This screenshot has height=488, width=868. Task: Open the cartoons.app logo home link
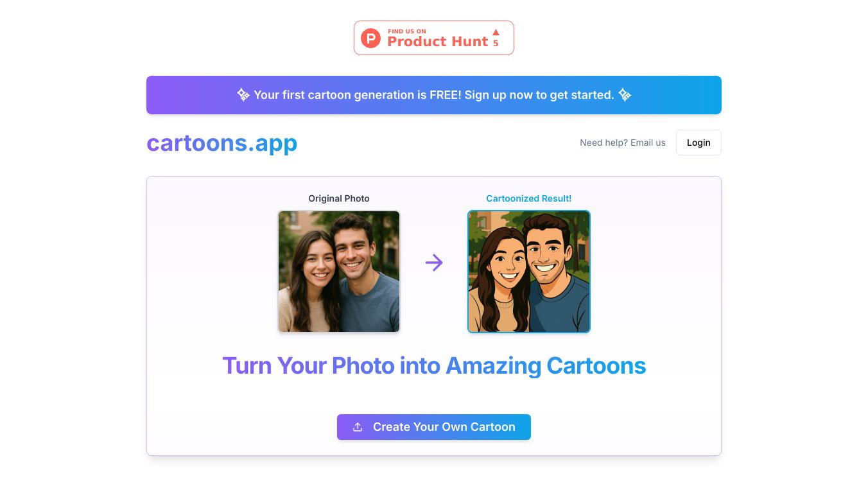point(221,143)
